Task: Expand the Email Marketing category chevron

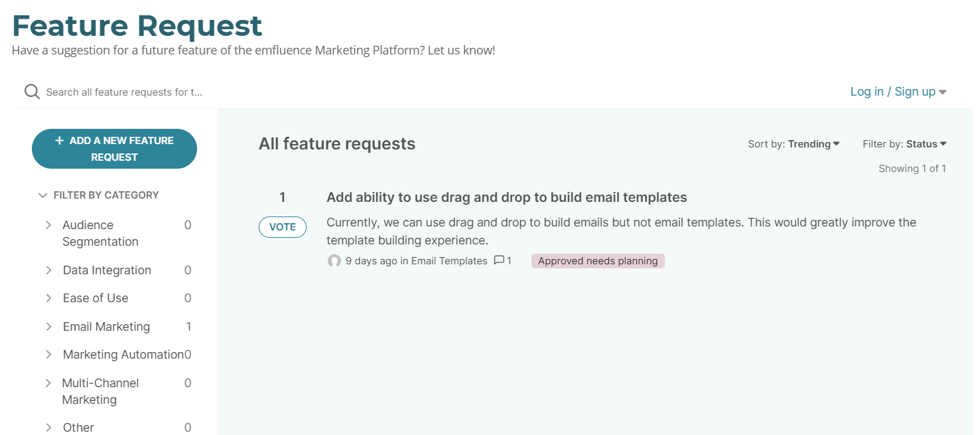Action: (x=48, y=327)
